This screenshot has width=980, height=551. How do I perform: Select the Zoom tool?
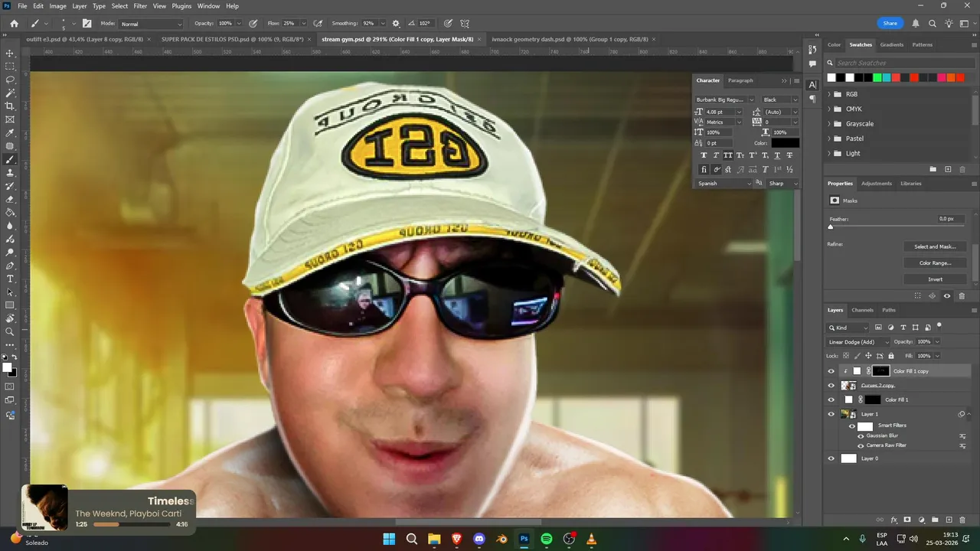point(10,331)
